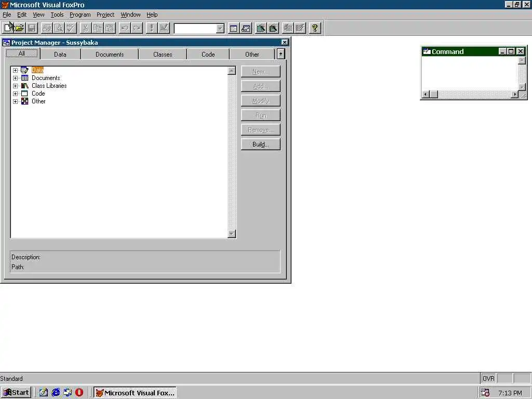Click inside the Command window text area

point(470,74)
